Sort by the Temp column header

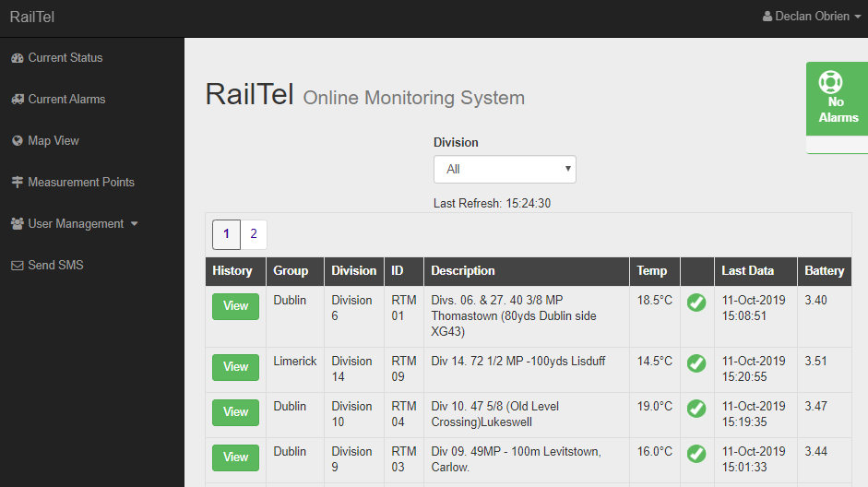click(x=651, y=271)
